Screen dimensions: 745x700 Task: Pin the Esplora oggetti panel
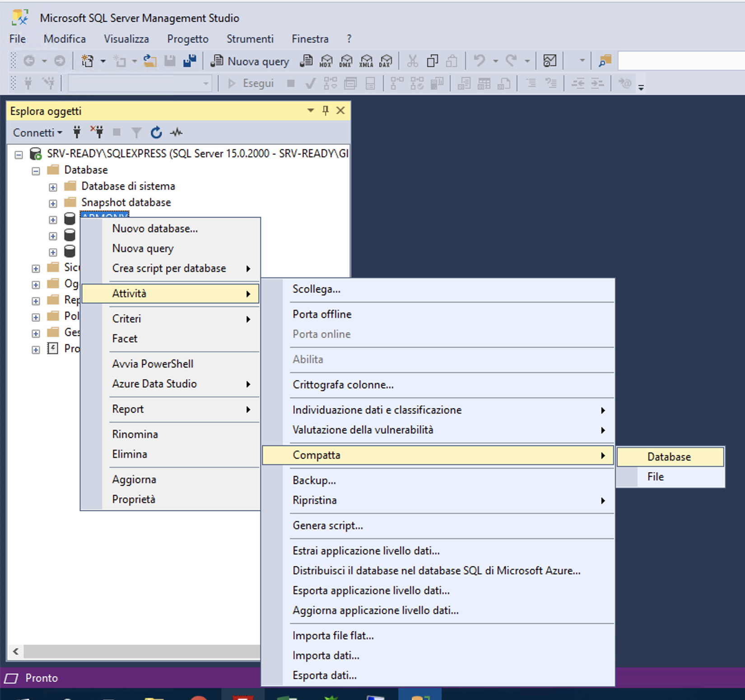point(326,111)
